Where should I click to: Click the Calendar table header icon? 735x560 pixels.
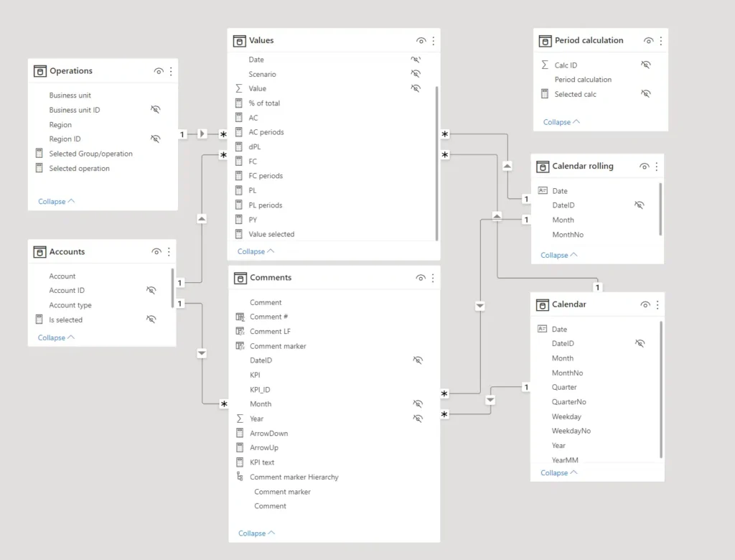542,305
